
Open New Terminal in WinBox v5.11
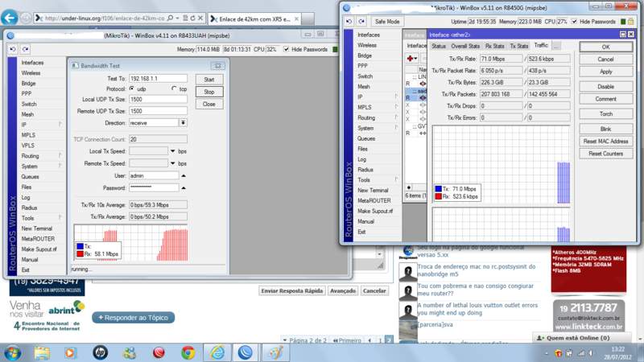[373, 190]
